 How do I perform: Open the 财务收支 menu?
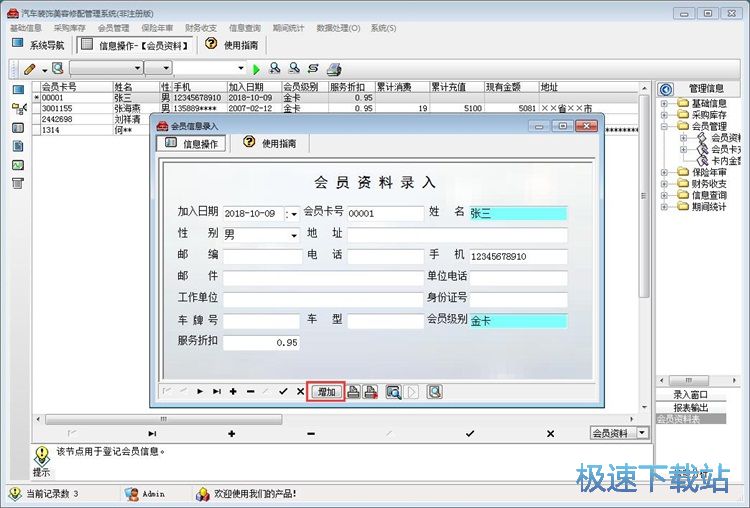point(201,28)
